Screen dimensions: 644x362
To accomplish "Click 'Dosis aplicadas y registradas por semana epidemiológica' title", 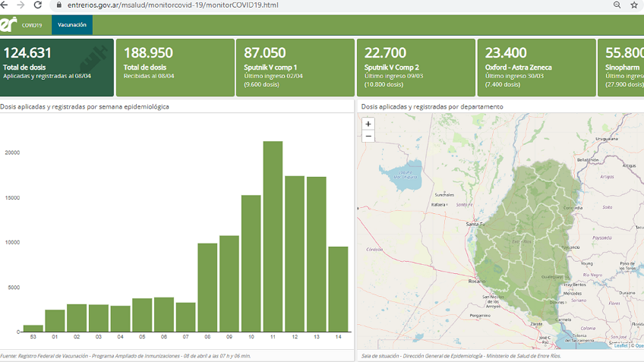I will 84,107.
